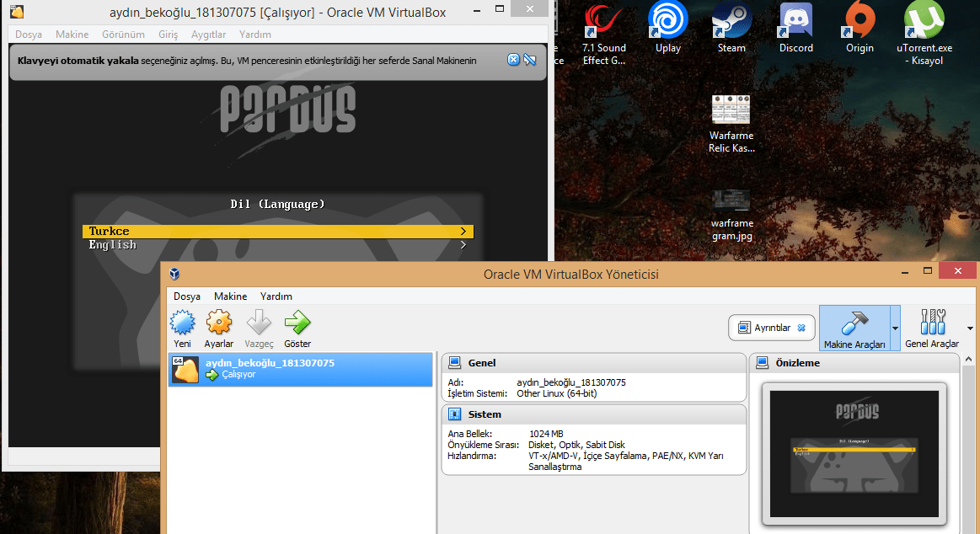Click VirtualBox Yöneticisi title bar cube icon
The image size is (980, 534).
175,274
